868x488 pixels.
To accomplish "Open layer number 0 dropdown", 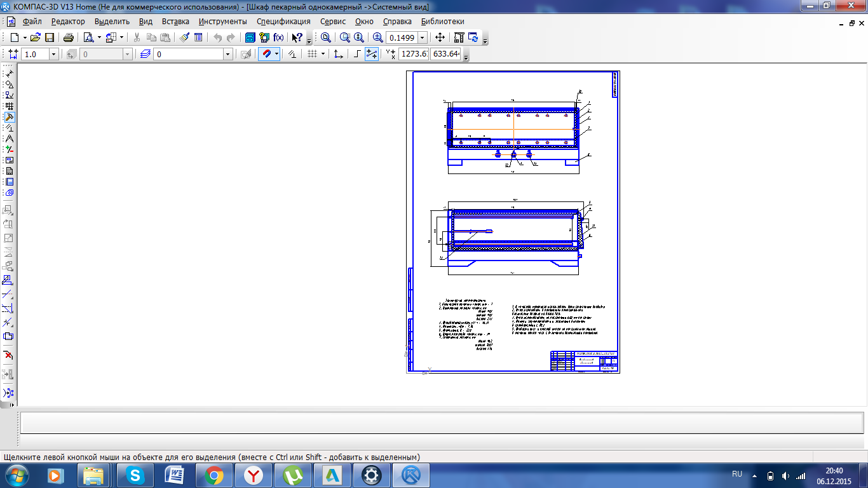I will tap(228, 54).
